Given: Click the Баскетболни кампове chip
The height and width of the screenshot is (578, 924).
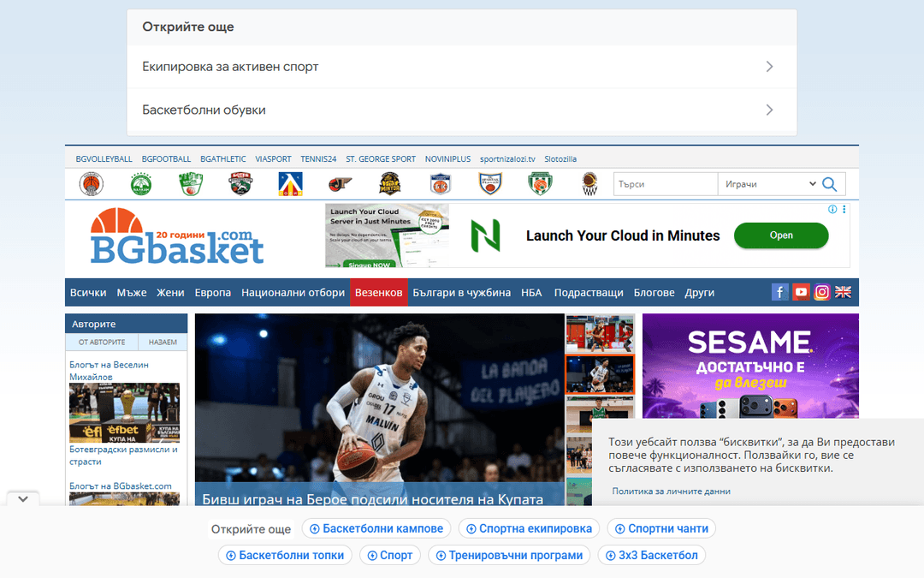Looking at the screenshot, I should pos(376,528).
